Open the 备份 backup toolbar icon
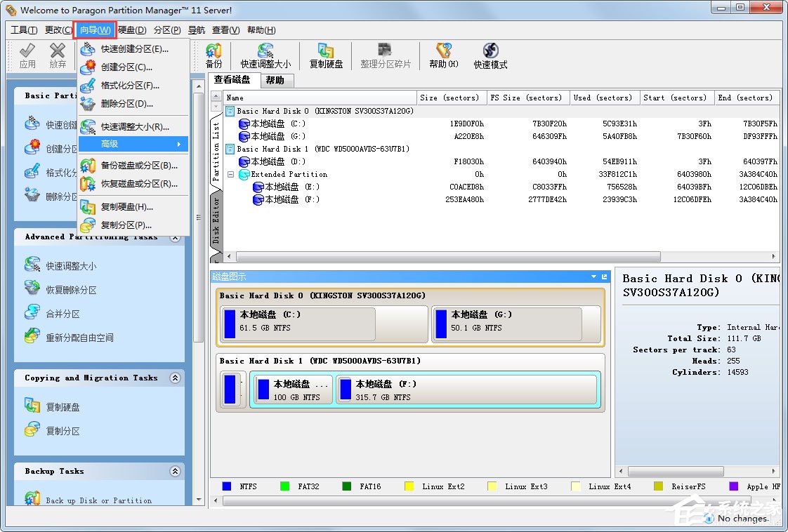 (214, 55)
